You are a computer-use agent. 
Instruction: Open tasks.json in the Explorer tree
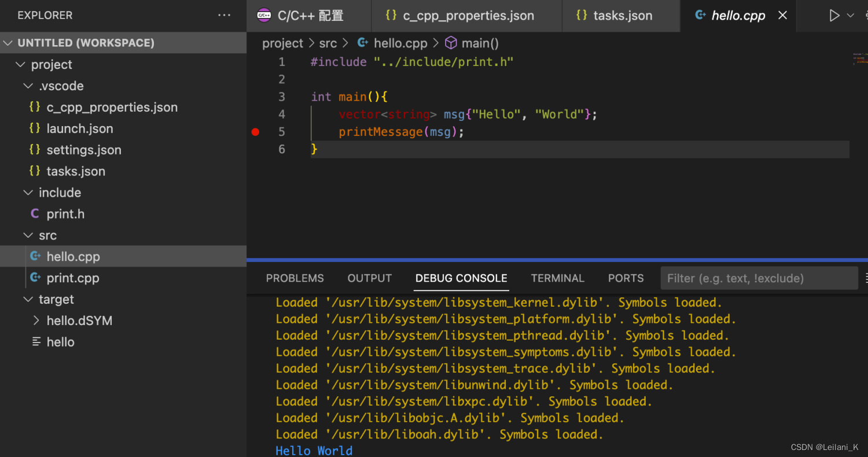[123, 171]
